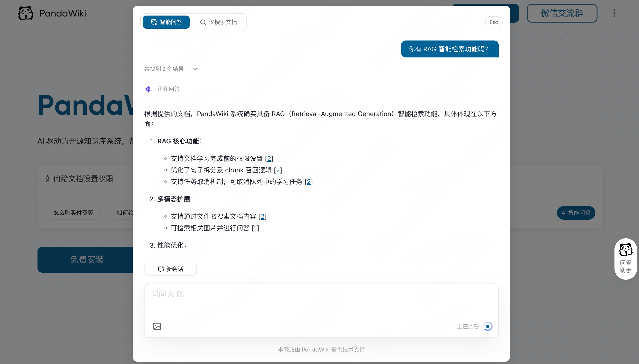Click citation [2] after 权限设置 line
Screen dimensions: 639x364
tap(269, 158)
